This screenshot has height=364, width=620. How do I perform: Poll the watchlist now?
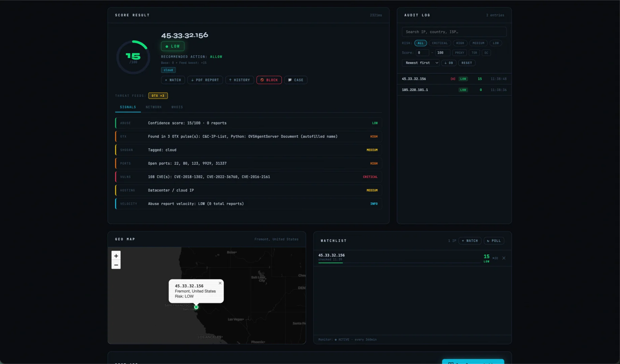(x=494, y=241)
